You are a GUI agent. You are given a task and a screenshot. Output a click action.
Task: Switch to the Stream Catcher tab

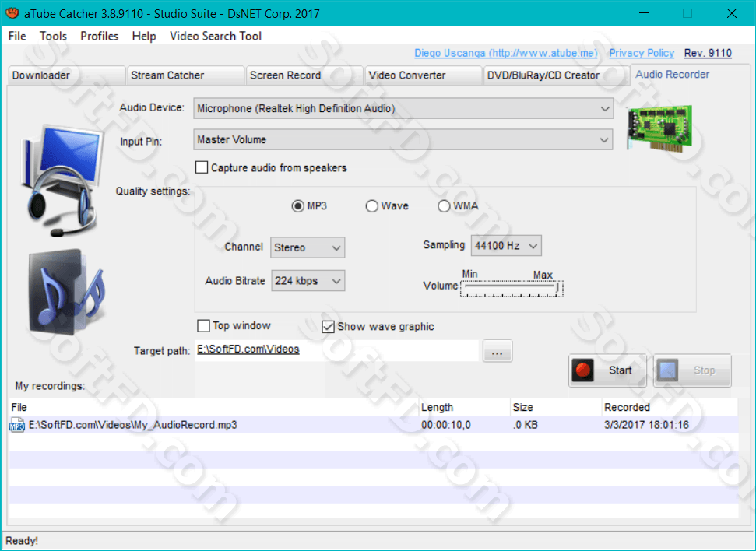[x=185, y=75]
